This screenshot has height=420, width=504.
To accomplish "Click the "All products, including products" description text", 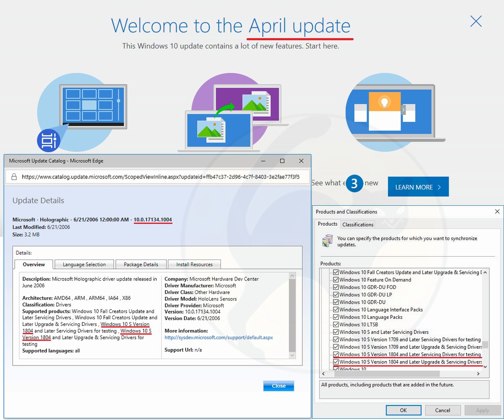I will click(387, 384).
